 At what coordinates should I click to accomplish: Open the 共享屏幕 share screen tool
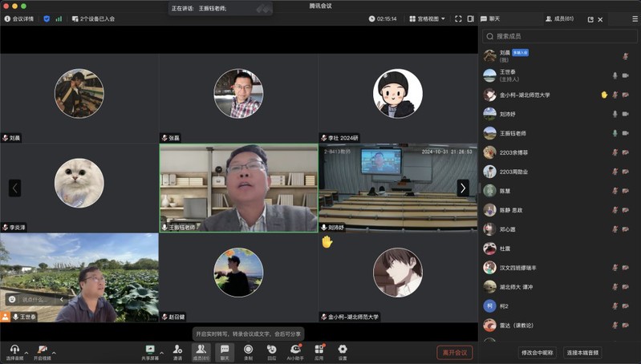pyautogui.click(x=149, y=350)
